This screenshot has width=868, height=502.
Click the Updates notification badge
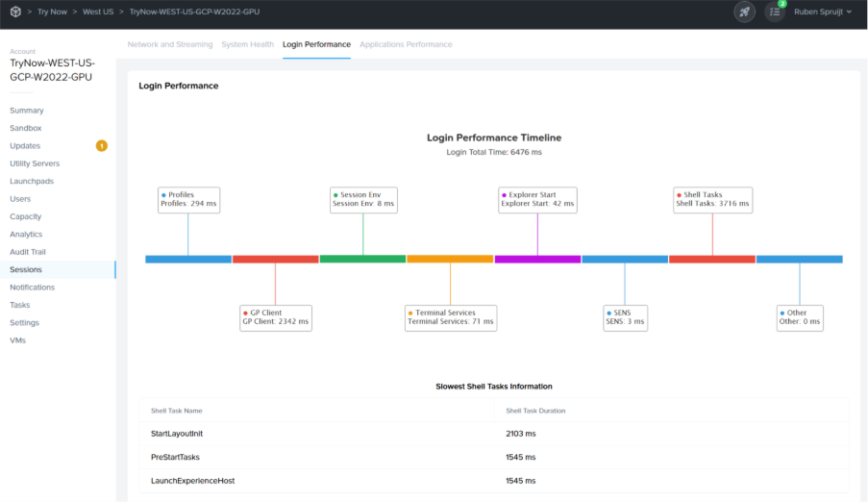click(x=101, y=146)
